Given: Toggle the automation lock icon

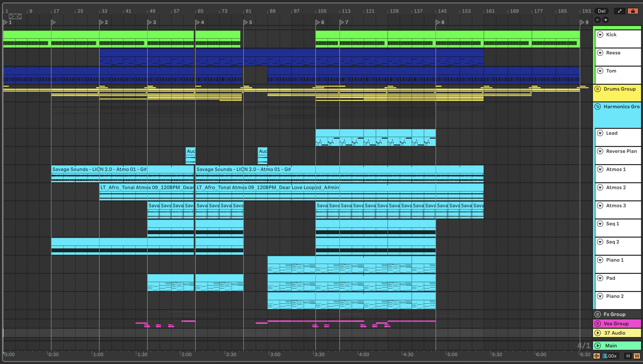Looking at the screenshot, I should point(632,11).
